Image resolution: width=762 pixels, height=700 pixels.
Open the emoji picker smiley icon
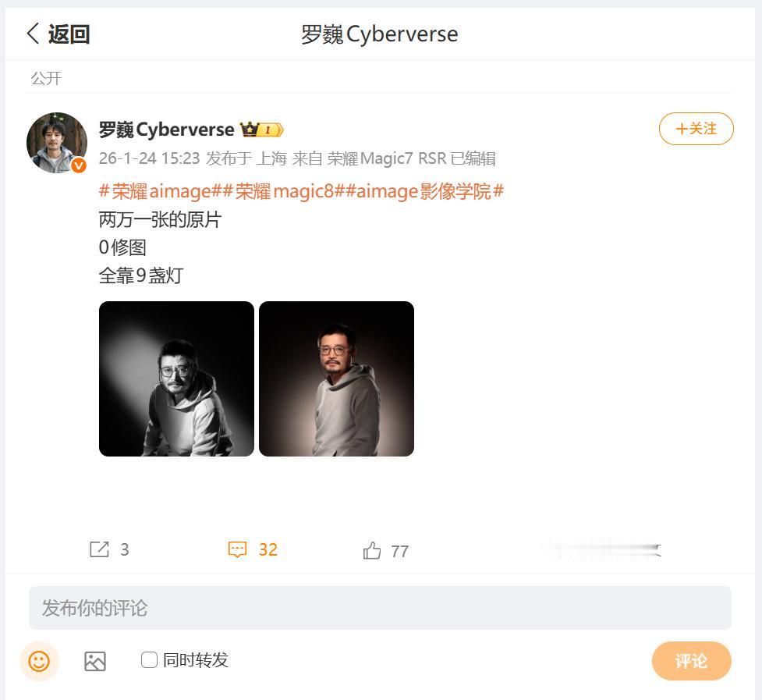pyautogui.click(x=39, y=661)
